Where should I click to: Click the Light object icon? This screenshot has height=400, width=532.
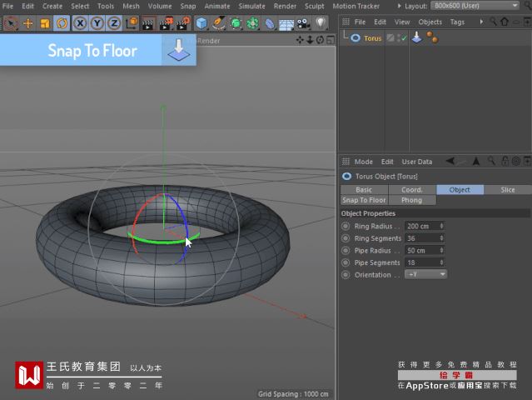(x=321, y=23)
